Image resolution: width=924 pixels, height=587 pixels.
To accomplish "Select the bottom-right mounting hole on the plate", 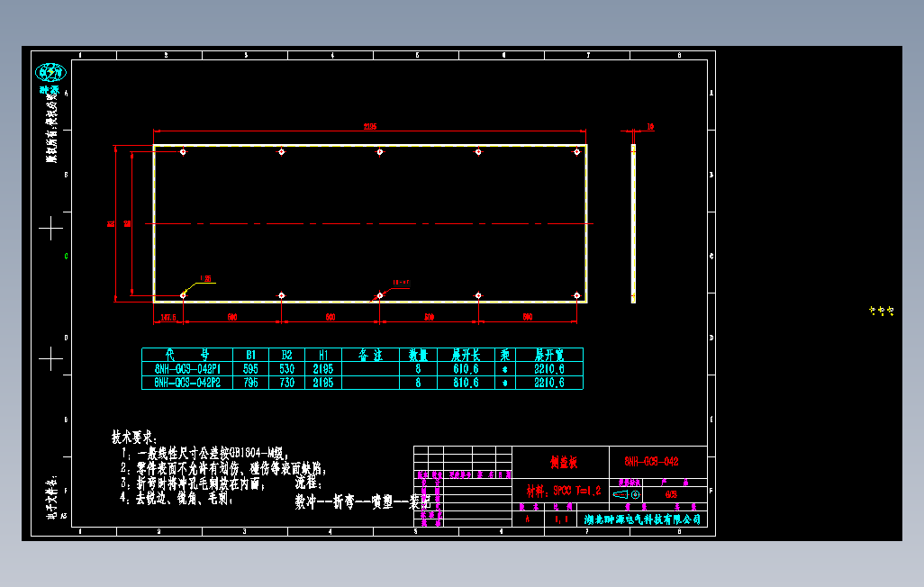I will click(577, 295).
